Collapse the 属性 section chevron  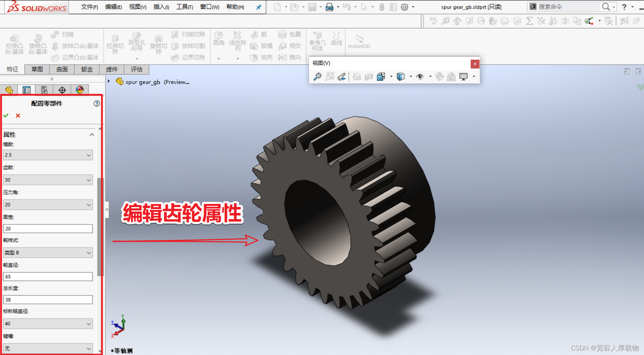[x=92, y=135]
